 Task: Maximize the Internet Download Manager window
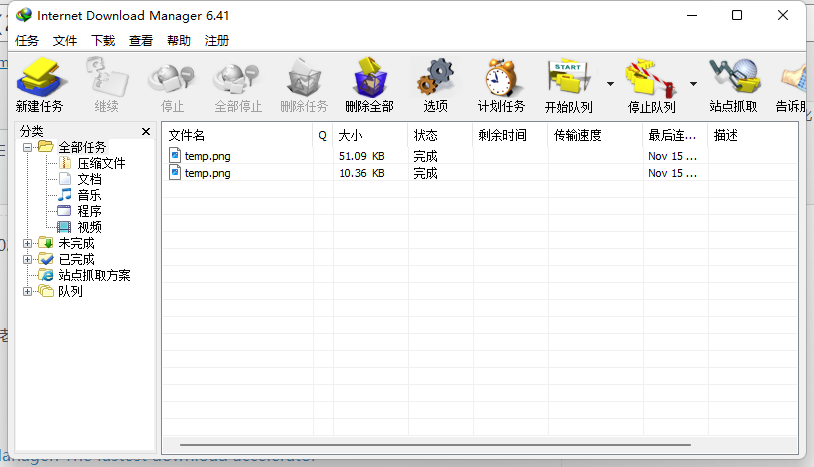pos(737,15)
